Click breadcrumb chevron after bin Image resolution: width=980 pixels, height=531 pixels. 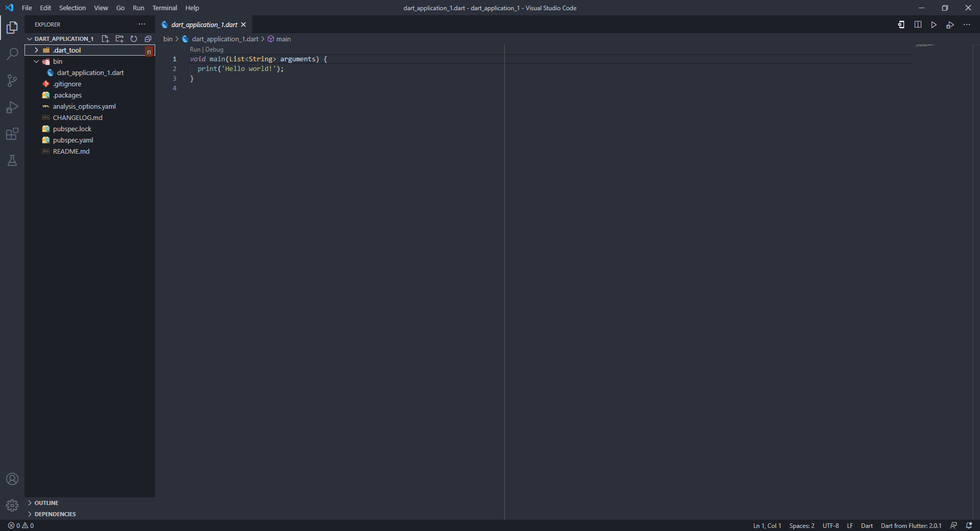pyautogui.click(x=177, y=39)
